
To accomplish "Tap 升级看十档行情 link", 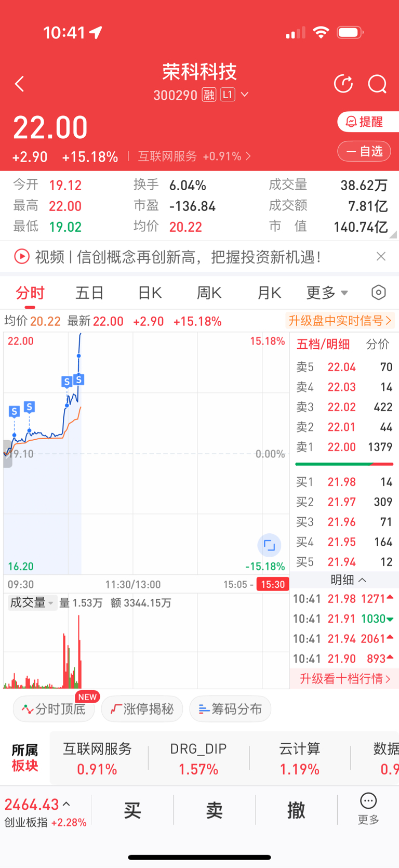I will click(x=344, y=679).
